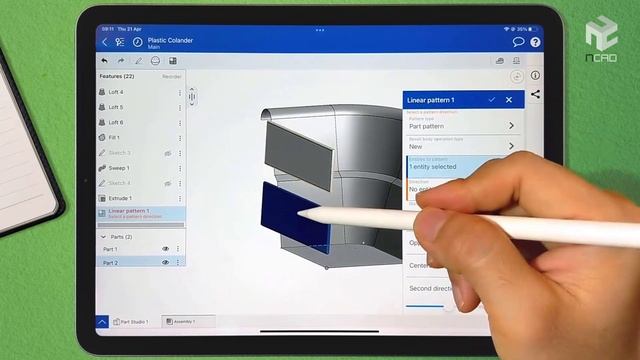640x360 pixels.
Task: Go back using the header back arrow
Action: [x=105, y=42]
